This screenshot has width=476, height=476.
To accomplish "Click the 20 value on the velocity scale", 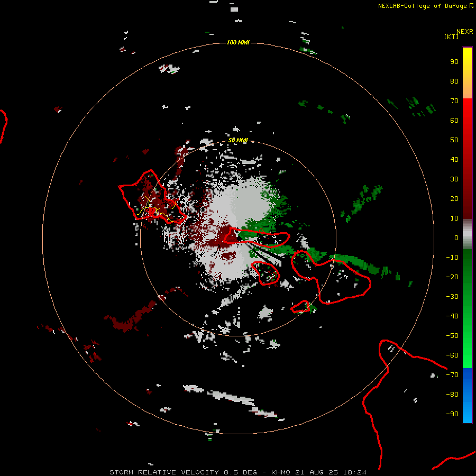I will click(x=454, y=199).
